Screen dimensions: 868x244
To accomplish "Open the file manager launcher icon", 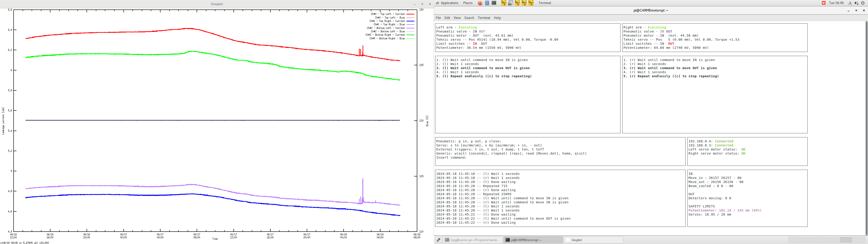I will (x=487, y=3).
